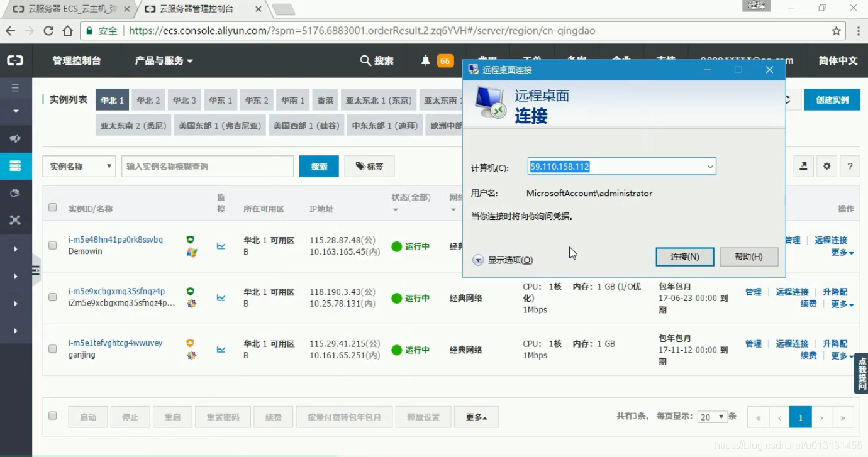The image size is (868, 457).
Task: Select 华北 1 region tab
Action: (x=113, y=100)
